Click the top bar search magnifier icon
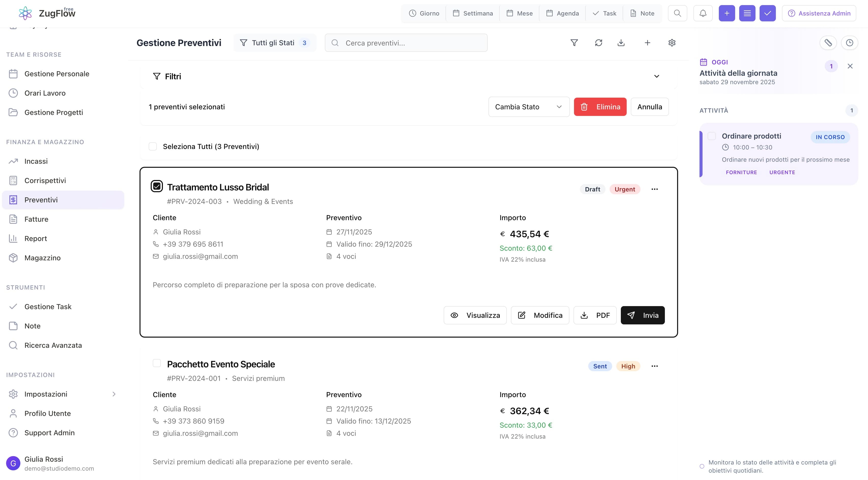The width and height of the screenshot is (868, 480). click(x=677, y=13)
